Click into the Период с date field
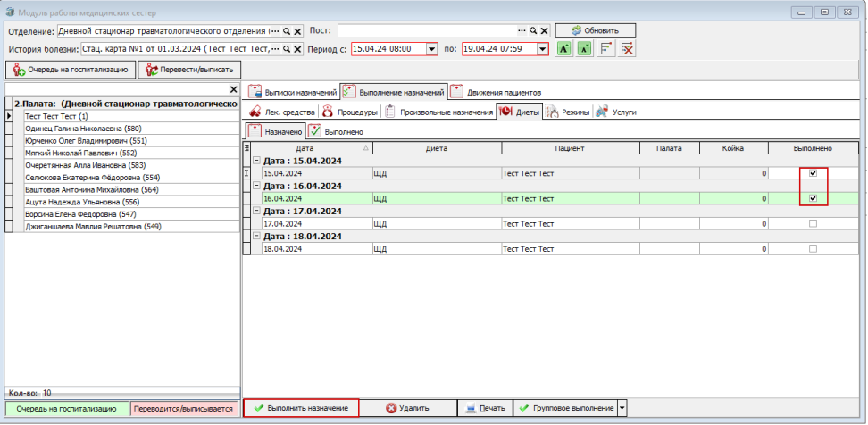868x425 pixels. click(388, 49)
